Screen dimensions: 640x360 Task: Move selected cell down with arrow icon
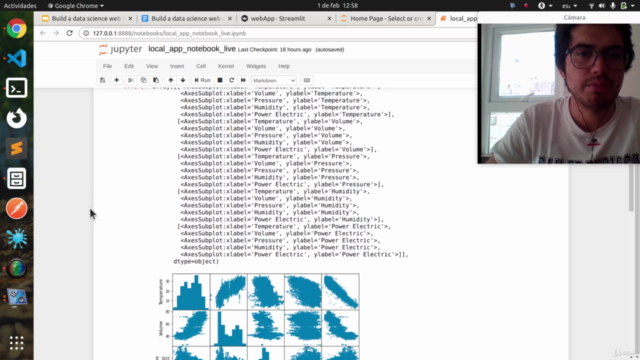[183, 80]
